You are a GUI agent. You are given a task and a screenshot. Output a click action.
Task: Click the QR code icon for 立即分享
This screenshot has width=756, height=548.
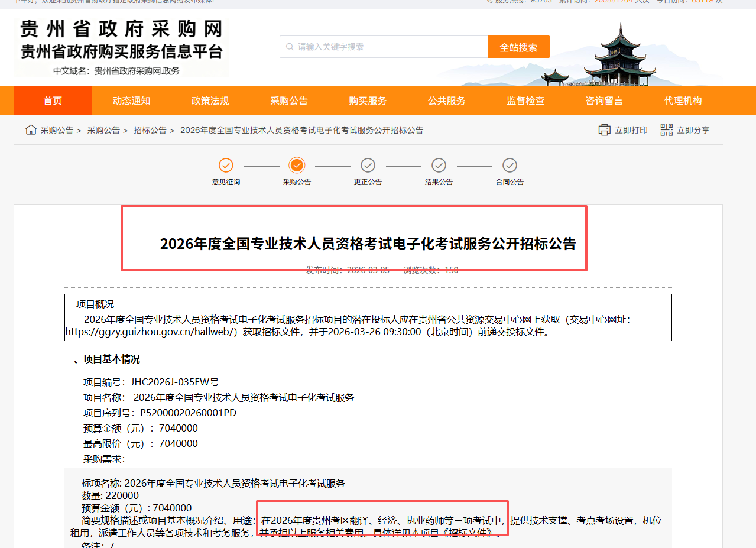[666, 130]
